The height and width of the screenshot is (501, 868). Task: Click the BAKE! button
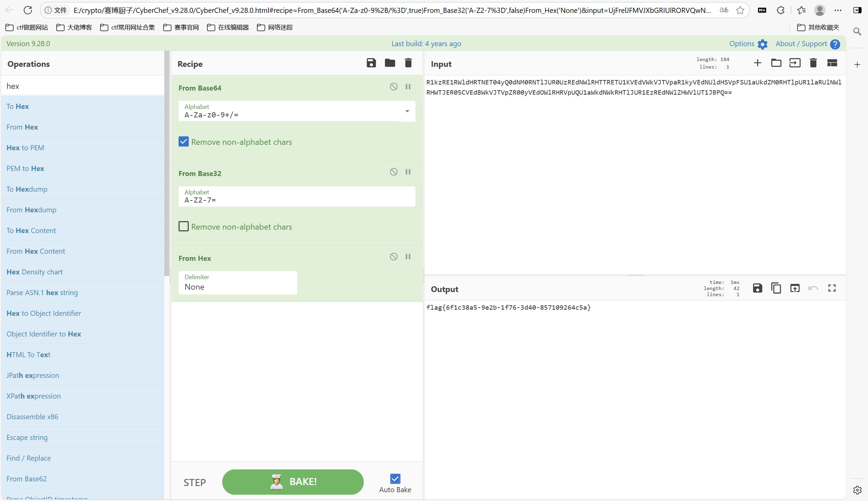(293, 482)
